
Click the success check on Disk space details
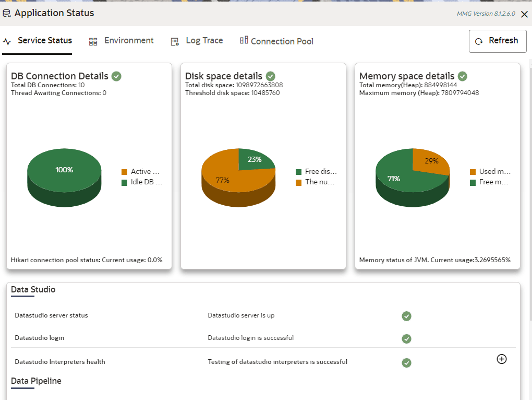click(270, 76)
